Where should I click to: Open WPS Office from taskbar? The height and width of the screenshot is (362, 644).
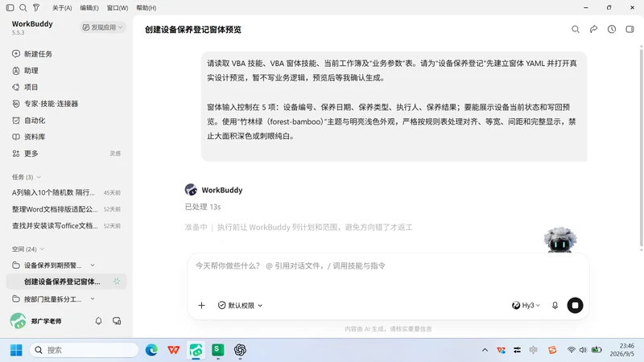point(174,350)
